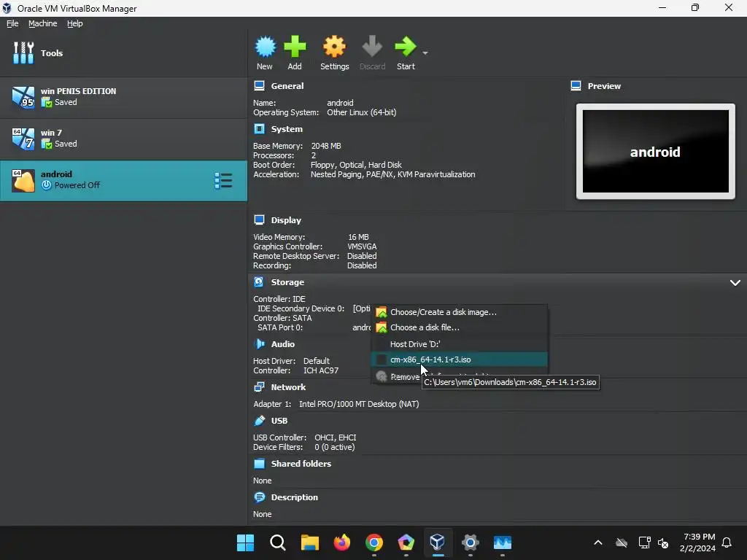Image resolution: width=747 pixels, height=560 pixels.
Task: Click the General section header
Action: [x=287, y=86]
